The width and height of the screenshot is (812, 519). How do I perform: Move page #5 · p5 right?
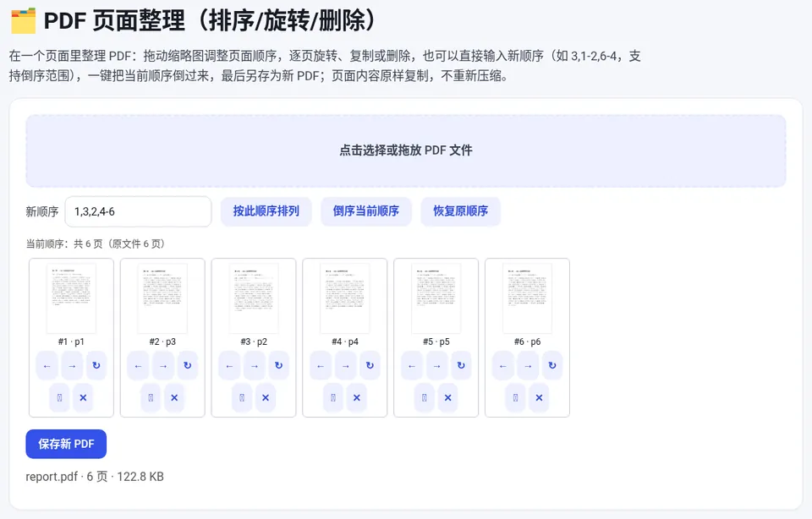click(x=436, y=366)
